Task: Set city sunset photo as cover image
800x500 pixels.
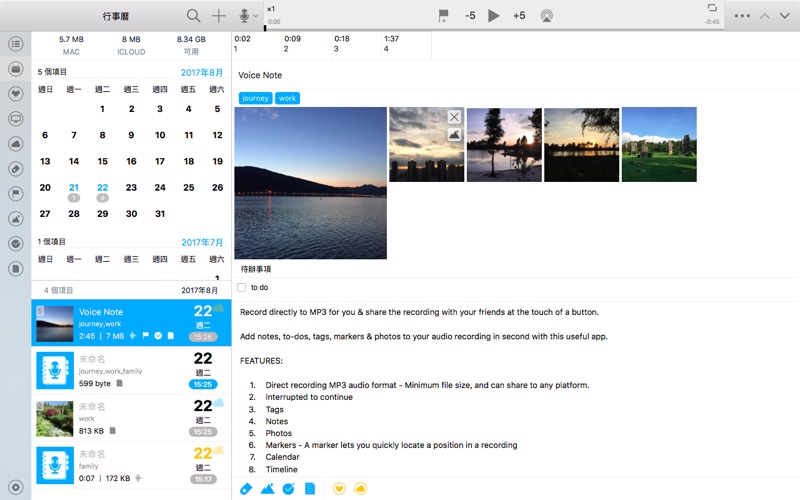Action: pos(454,135)
